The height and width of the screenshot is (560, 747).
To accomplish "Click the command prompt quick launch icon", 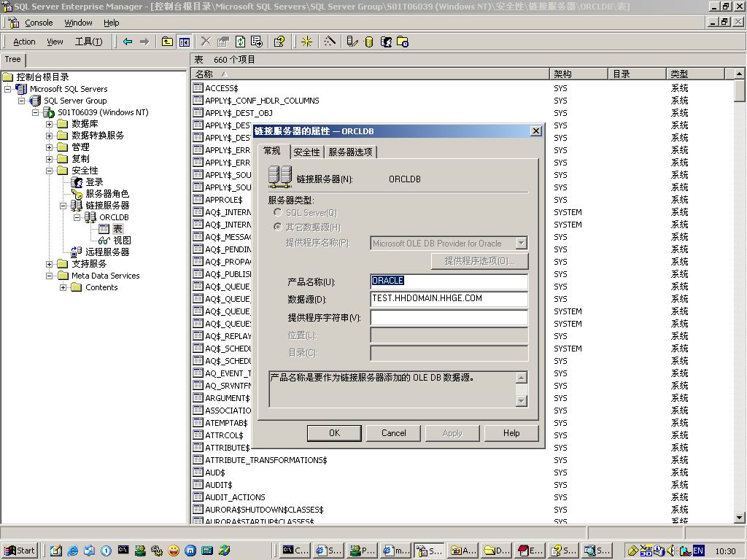I will tap(123, 551).
